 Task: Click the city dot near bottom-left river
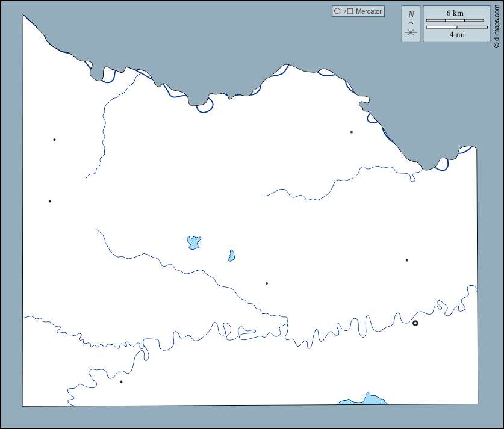point(121,381)
